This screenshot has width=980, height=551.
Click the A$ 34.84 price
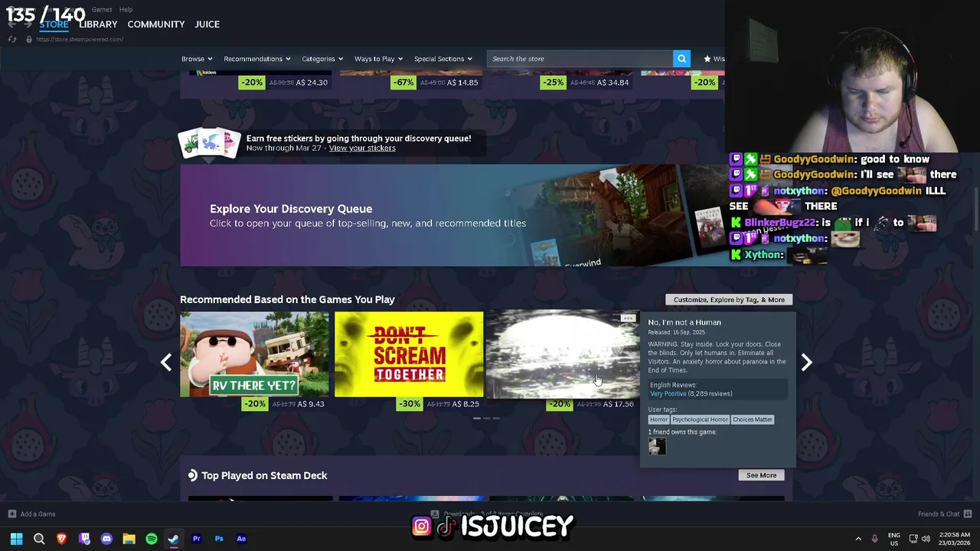click(x=613, y=83)
